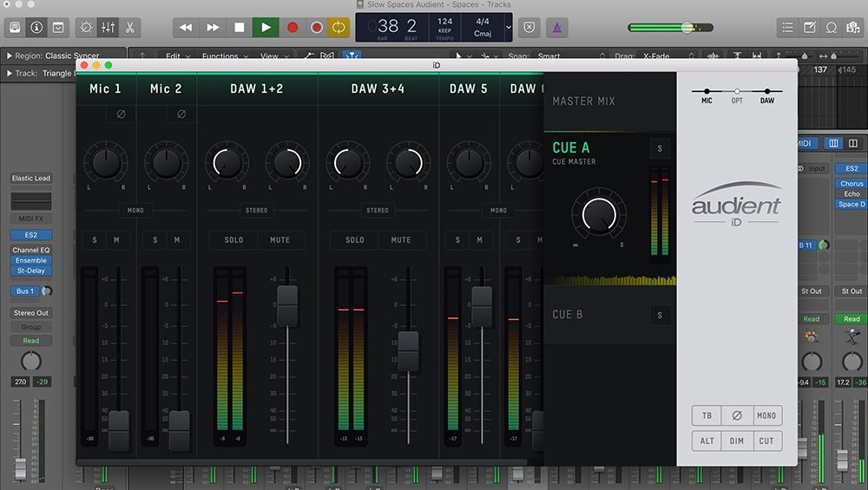Viewport: 868px width, 490px height.
Task: Open the List Editors icon
Action: coord(787,27)
